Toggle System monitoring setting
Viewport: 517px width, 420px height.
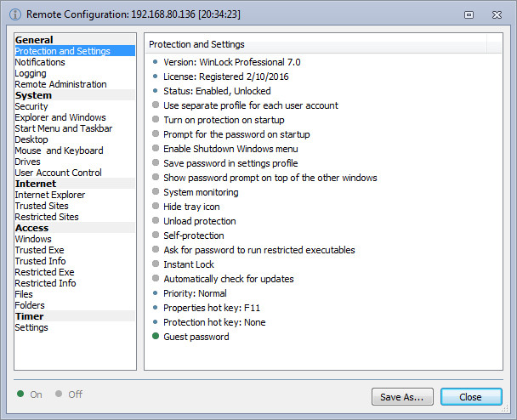tap(201, 192)
